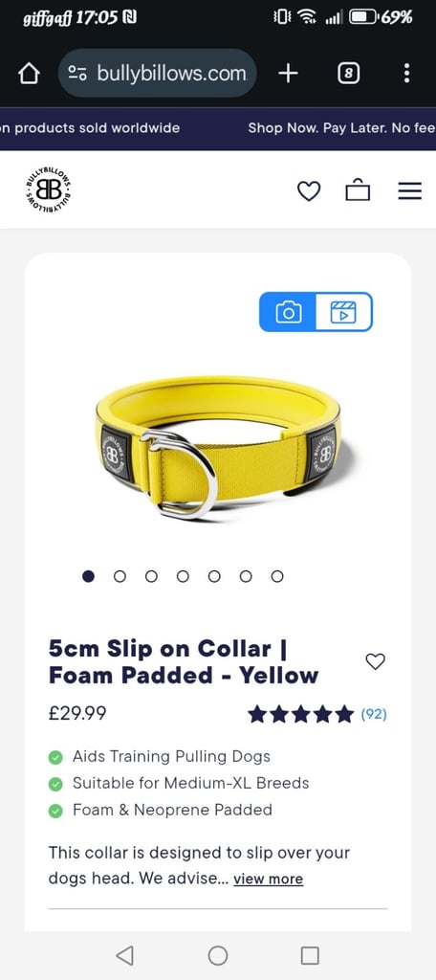Screen dimensions: 436x980
Task: Switch gallery to photo view
Action: (x=288, y=311)
